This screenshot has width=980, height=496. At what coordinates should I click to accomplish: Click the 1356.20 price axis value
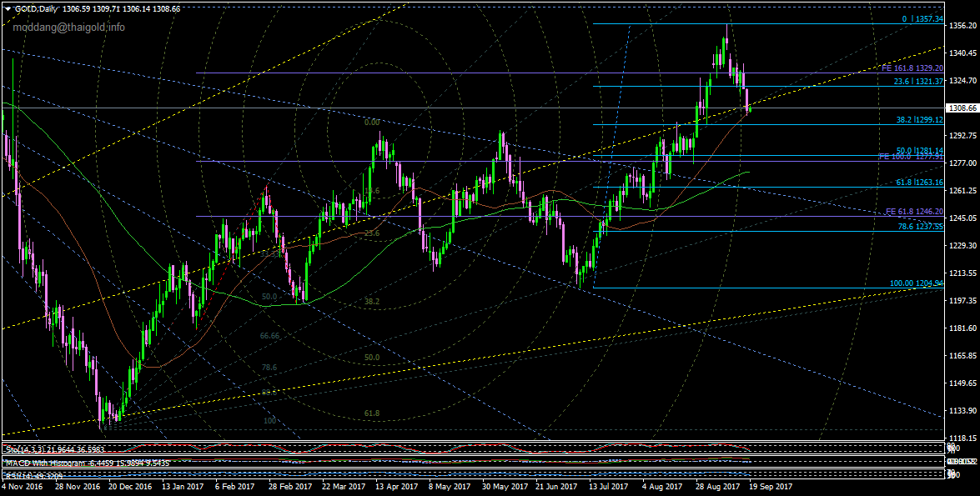[x=963, y=26]
